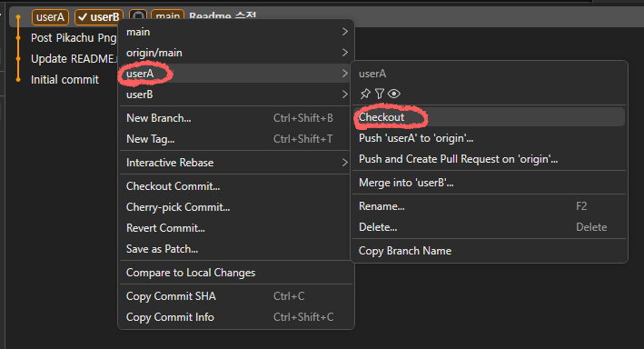The height and width of the screenshot is (349, 644).
Task: Select Checkout Commit... option
Action: click(236, 186)
